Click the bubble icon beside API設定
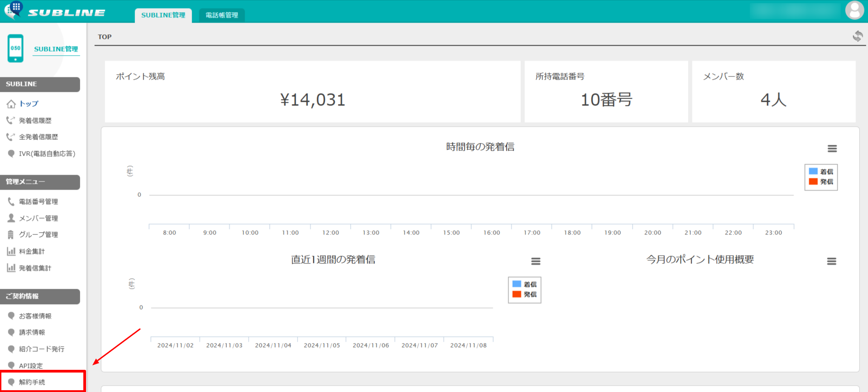 11,365
